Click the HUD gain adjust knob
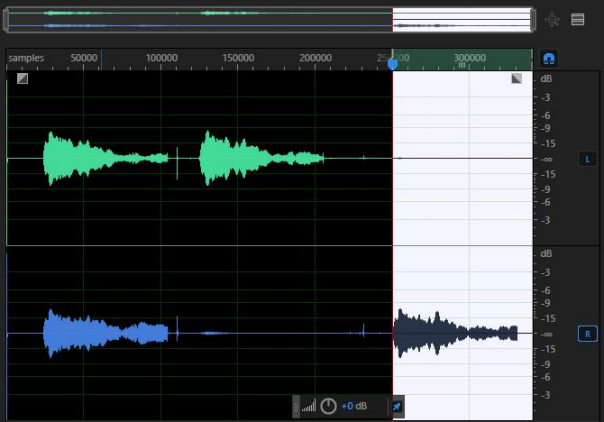This screenshot has height=422, width=604. click(x=328, y=406)
